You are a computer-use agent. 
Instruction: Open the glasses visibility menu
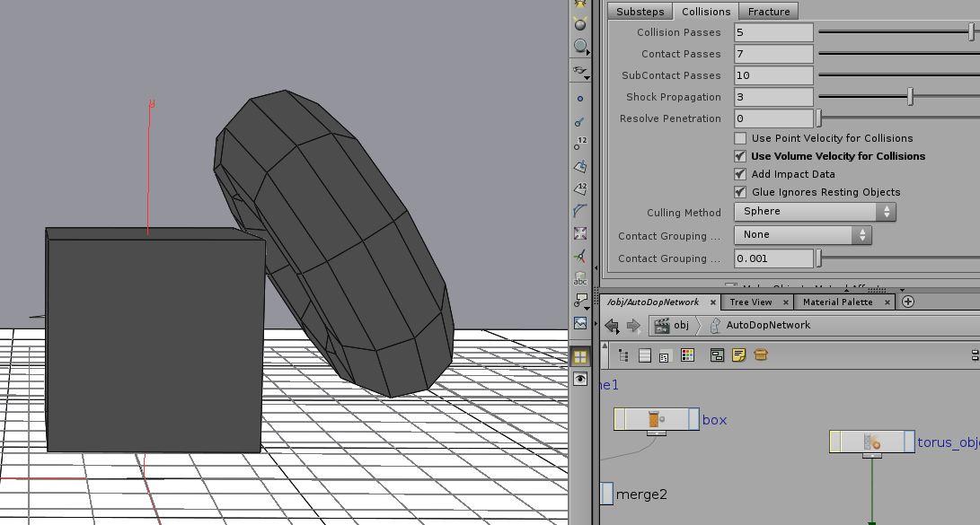click(580, 71)
